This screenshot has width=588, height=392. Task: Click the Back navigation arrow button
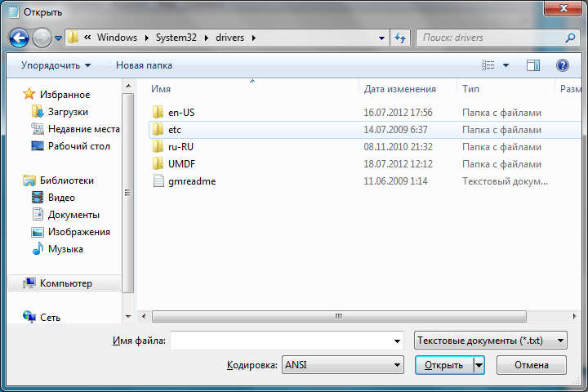tap(20, 38)
